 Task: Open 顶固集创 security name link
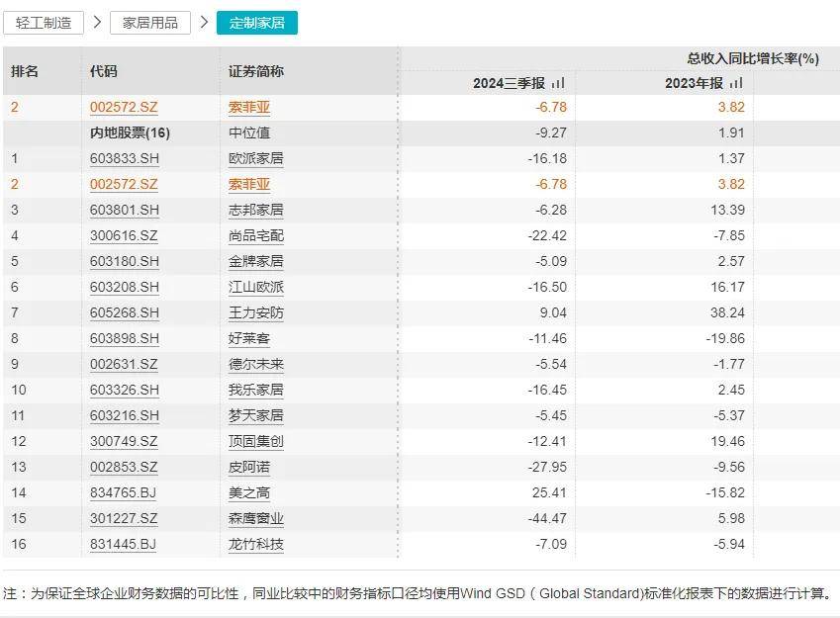pos(256,441)
